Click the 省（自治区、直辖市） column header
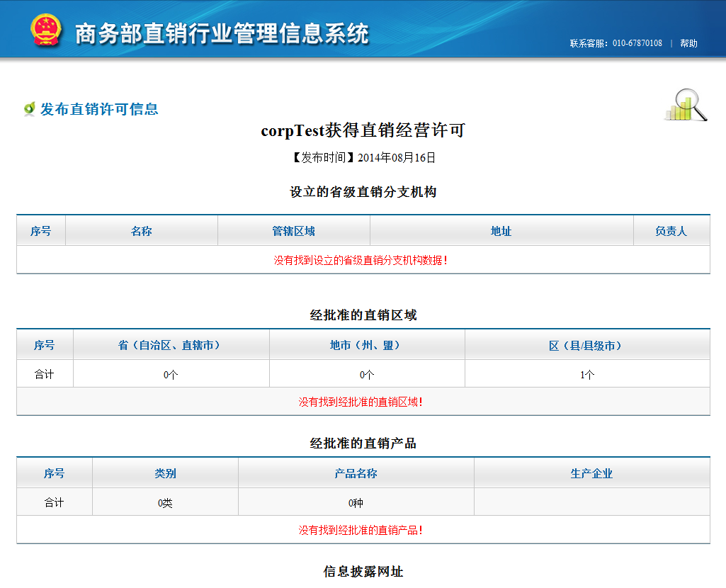The height and width of the screenshot is (588, 726). click(x=171, y=345)
